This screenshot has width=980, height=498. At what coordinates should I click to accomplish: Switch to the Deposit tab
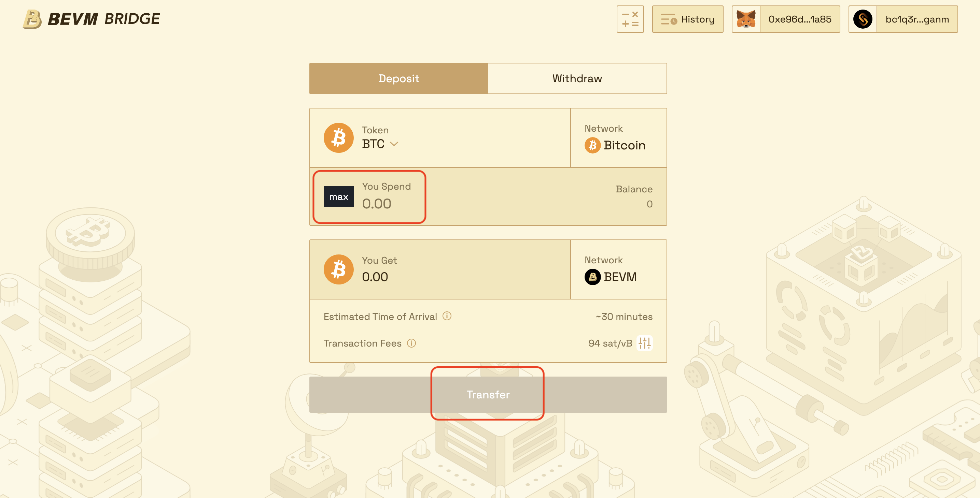(399, 78)
